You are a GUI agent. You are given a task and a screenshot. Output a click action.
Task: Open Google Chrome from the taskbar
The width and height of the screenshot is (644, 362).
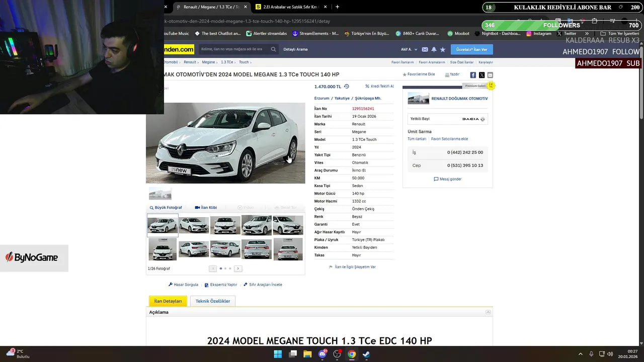(x=352, y=354)
